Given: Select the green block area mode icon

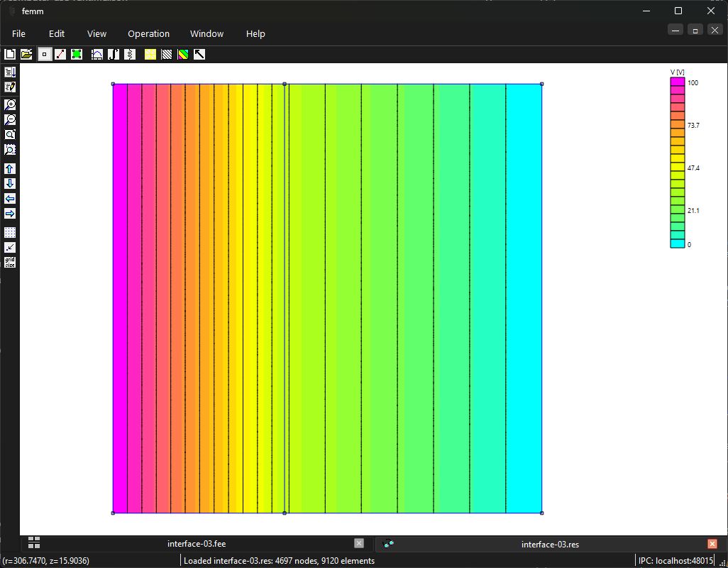Looking at the screenshot, I should click(77, 55).
